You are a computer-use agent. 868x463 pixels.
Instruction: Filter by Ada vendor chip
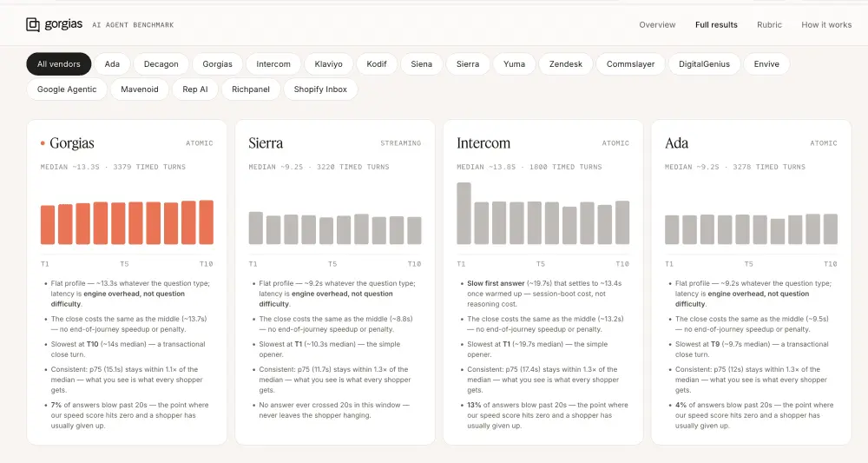112,64
